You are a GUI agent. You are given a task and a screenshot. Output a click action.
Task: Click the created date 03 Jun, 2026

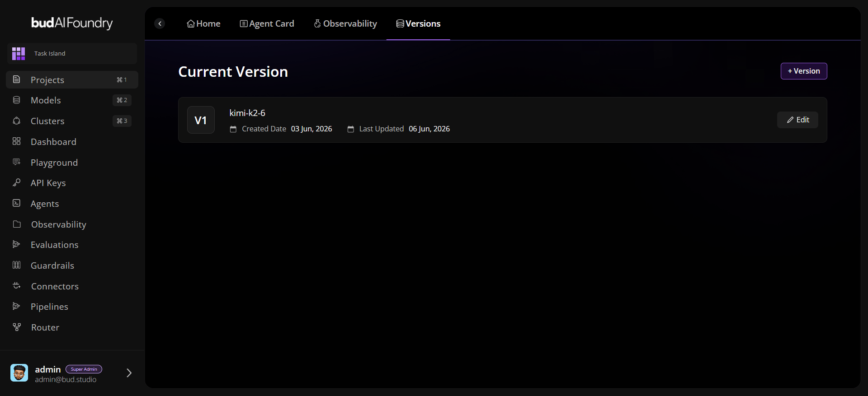click(x=311, y=129)
